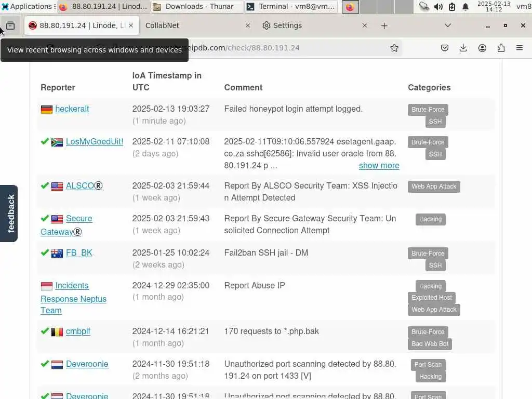532x399 pixels.
Task: Click the German flag beside heckeralt
Action: [46, 110]
